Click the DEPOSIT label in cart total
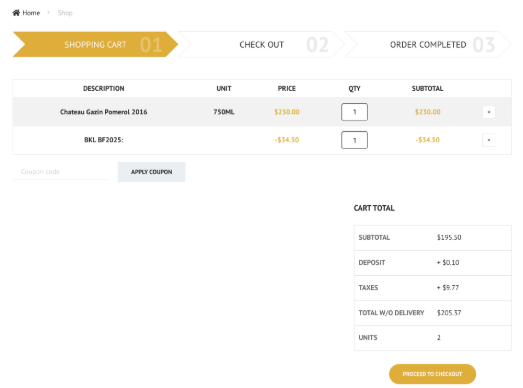Image resolution: width=523 pixels, height=388 pixels. click(x=372, y=263)
